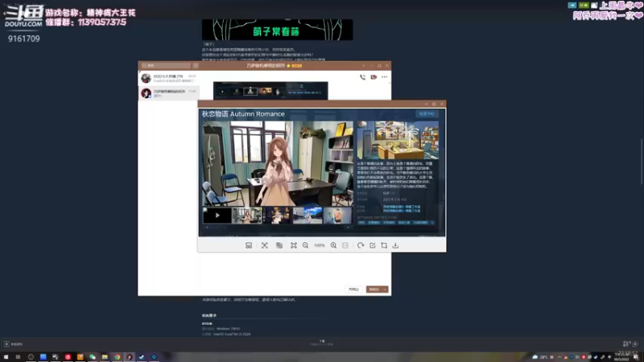The height and width of the screenshot is (362, 644).
Task: Open the red NetEase Music taskbar icon
Action: point(68,357)
